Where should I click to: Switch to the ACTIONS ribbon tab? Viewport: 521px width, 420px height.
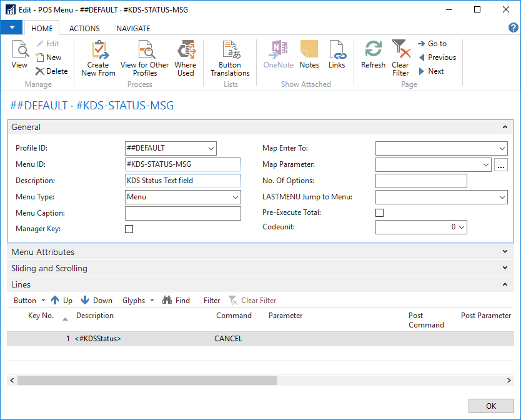84,28
